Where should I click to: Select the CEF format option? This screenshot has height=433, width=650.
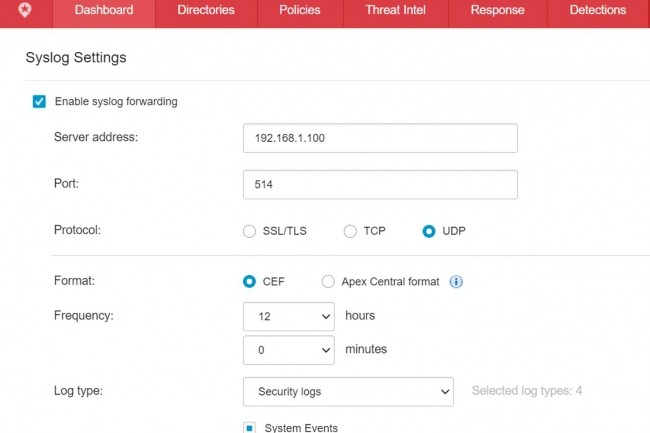(x=250, y=282)
